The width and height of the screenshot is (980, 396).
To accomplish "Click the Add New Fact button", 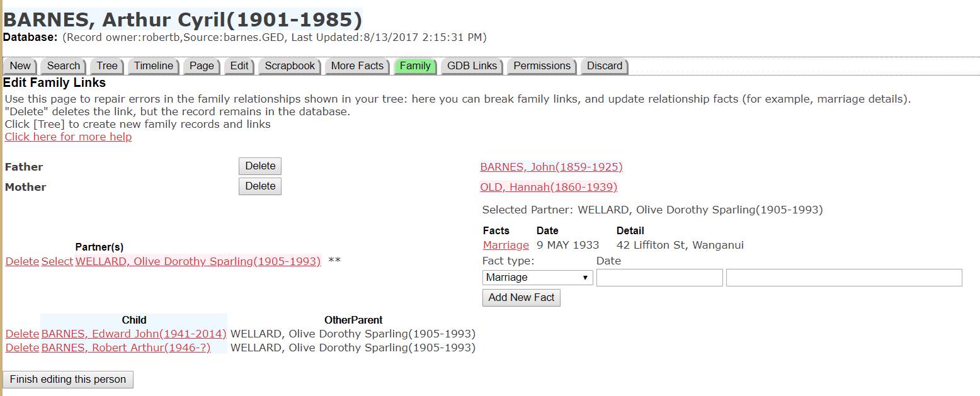I will (x=521, y=298).
